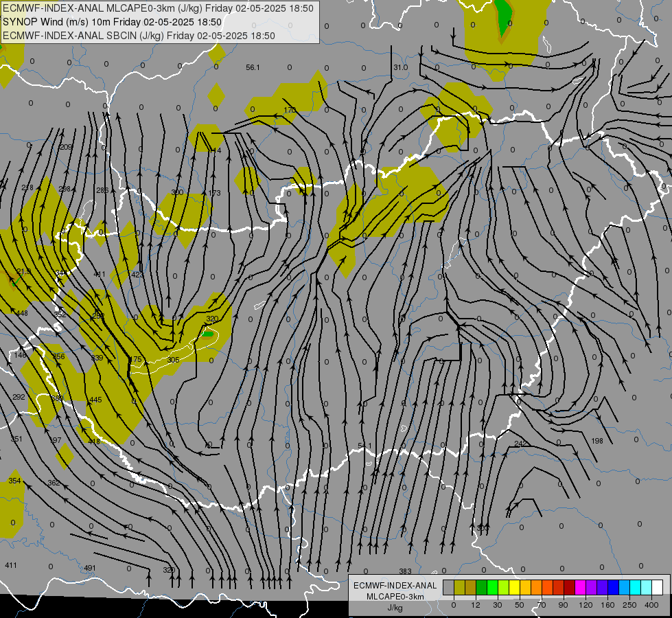This screenshot has width=672, height=618.
Task: Click the map value 305
Action: 173,360
